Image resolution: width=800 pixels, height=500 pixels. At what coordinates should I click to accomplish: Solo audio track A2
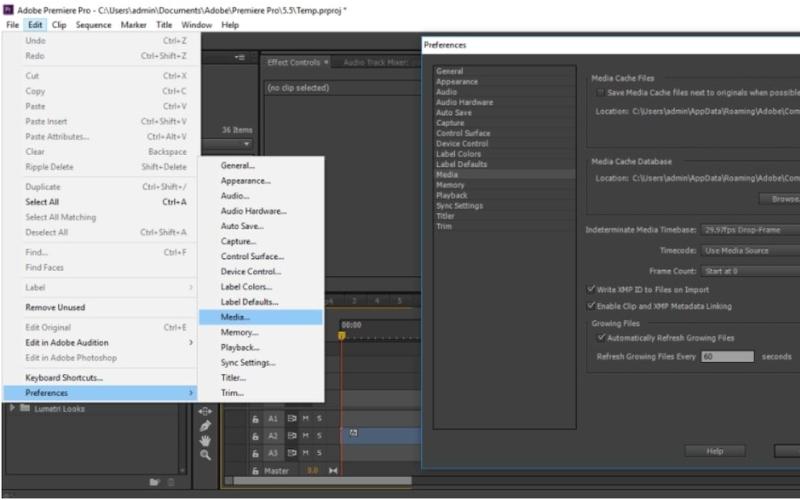click(319, 436)
